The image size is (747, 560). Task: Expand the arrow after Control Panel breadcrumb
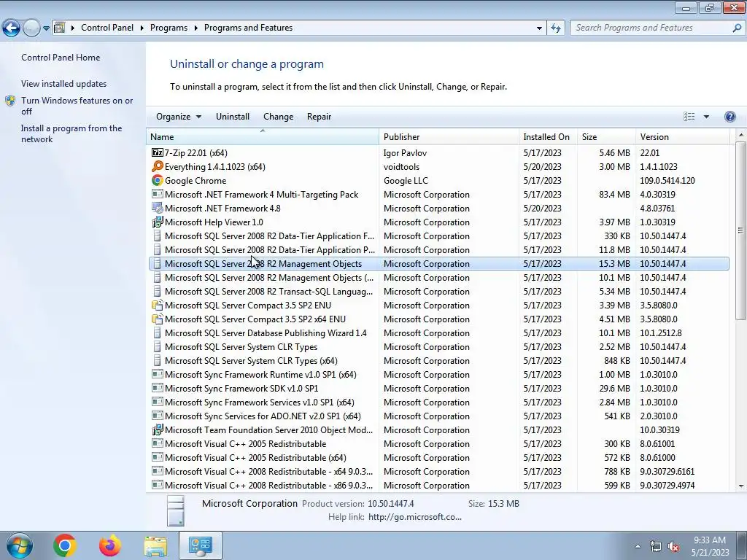[x=142, y=28]
